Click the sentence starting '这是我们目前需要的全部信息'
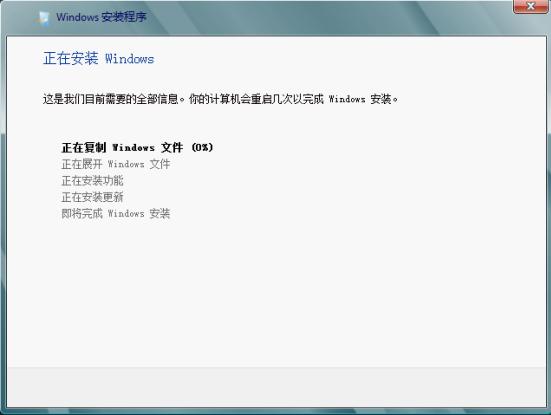This screenshot has width=551, height=415. (220, 99)
